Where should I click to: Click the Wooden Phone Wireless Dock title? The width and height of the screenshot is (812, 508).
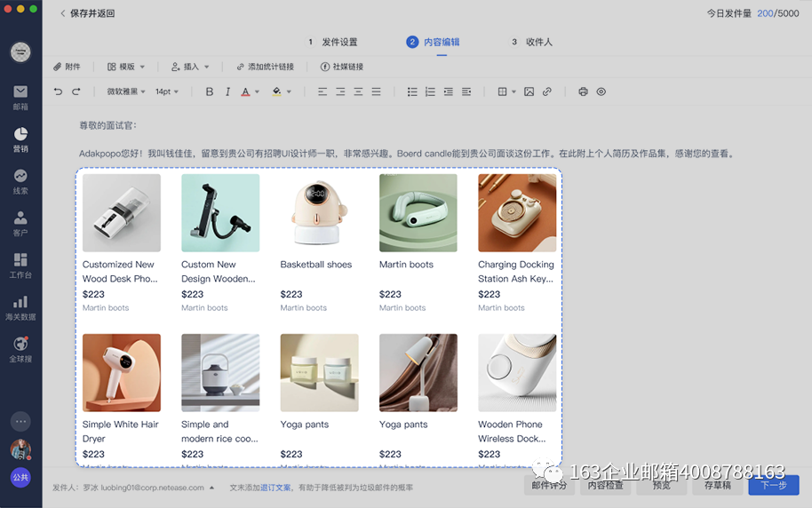click(512, 432)
